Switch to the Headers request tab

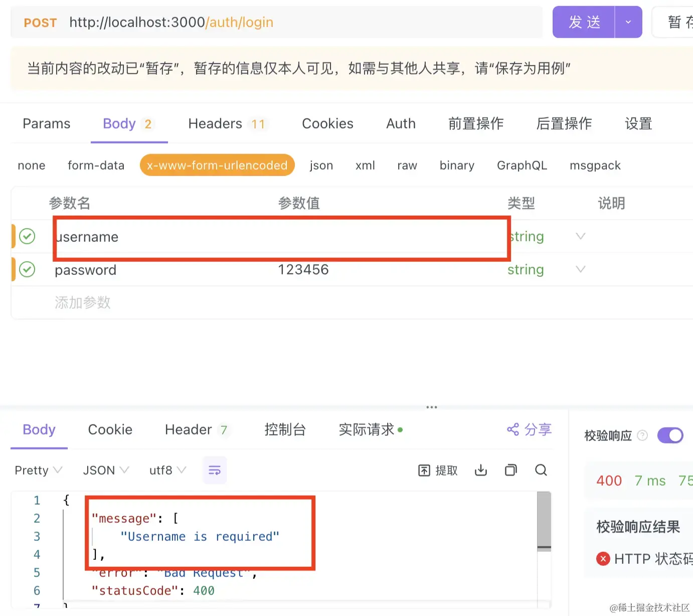click(x=229, y=123)
